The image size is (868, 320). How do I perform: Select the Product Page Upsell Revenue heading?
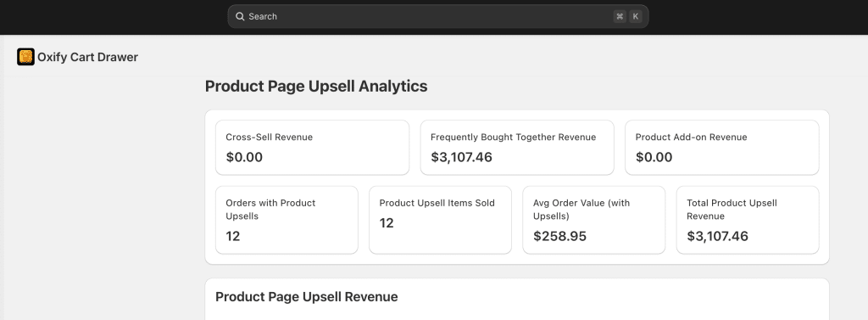[x=307, y=297]
